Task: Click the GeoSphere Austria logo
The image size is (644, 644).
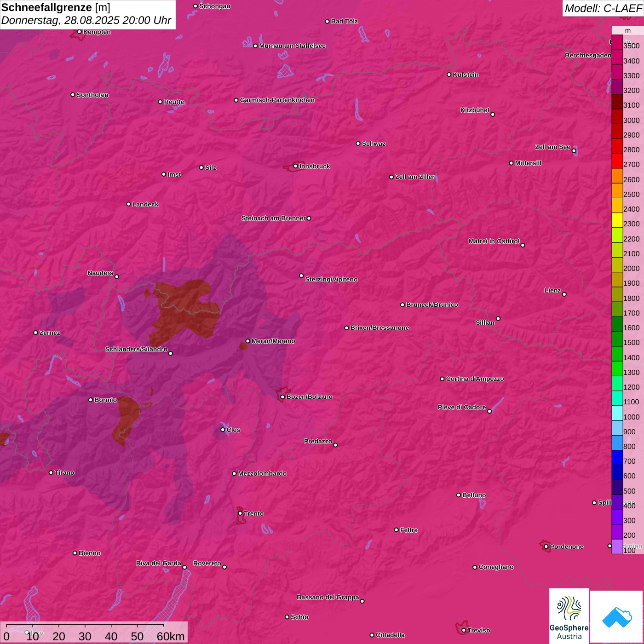Action: tap(569, 616)
